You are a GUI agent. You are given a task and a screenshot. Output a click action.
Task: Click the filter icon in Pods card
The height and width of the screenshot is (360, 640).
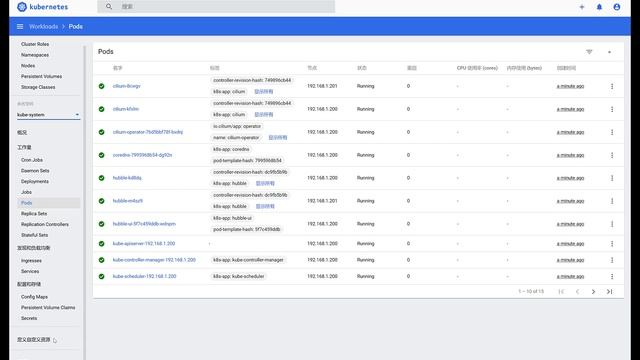tap(589, 52)
